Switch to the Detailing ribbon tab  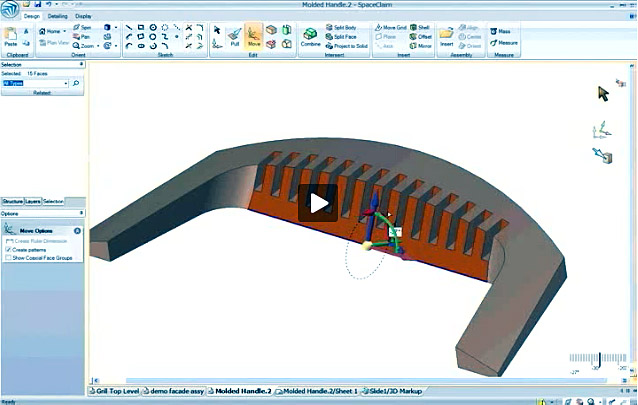coord(58,16)
